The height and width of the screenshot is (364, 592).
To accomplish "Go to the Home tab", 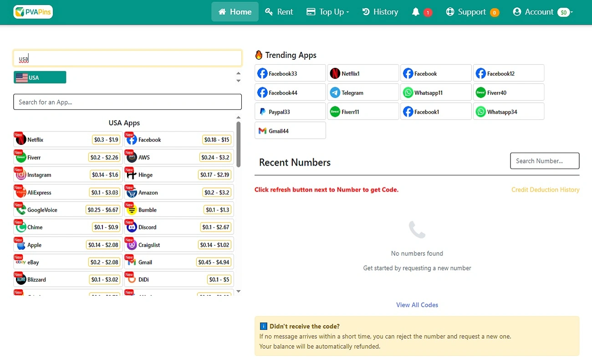I will pos(235,12).
